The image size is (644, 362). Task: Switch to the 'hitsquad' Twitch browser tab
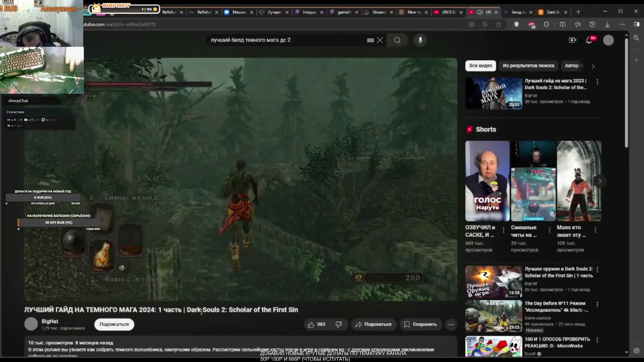(x=309, y=12)
